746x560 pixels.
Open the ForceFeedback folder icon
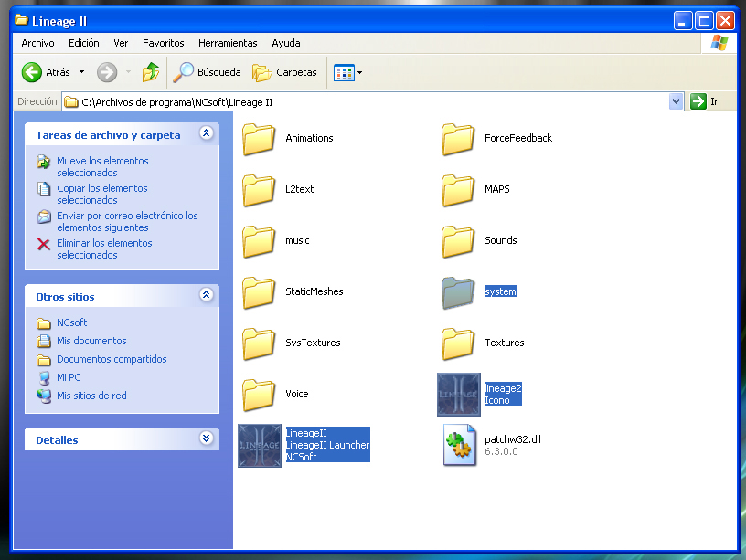458,139
